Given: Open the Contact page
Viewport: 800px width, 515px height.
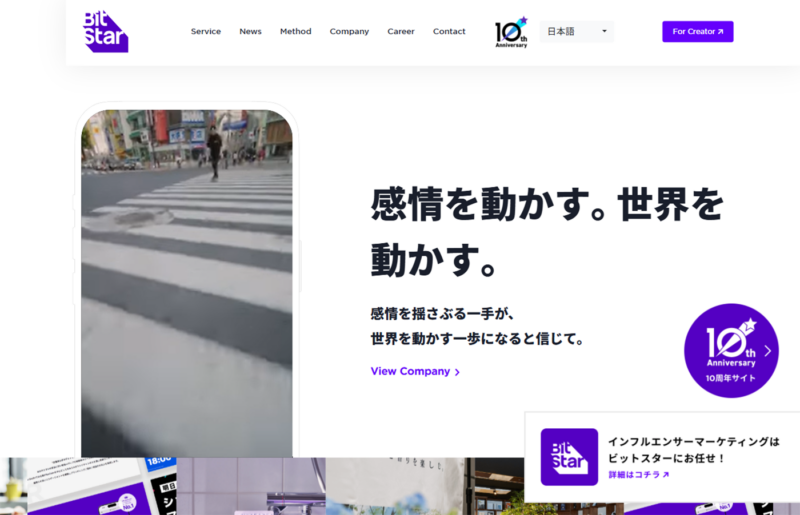Looking at the screenshot, I should pyautogui.click(x=449, y=32).
